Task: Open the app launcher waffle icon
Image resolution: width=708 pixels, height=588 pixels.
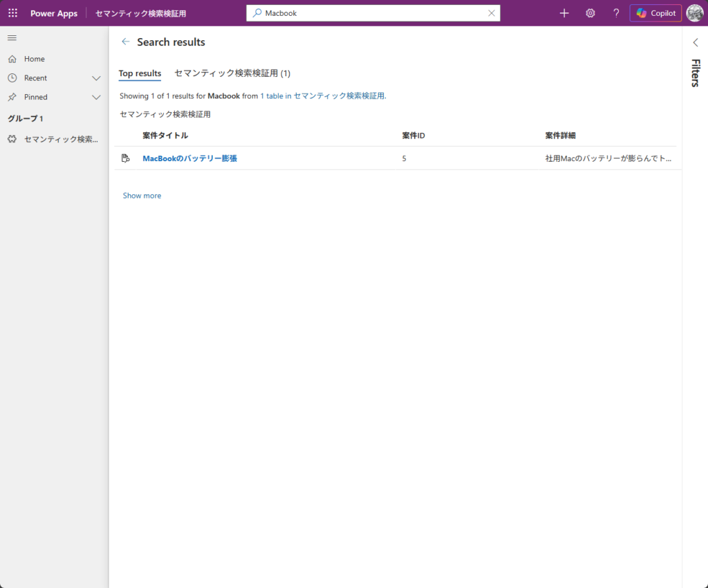Action: click(12, 13)
